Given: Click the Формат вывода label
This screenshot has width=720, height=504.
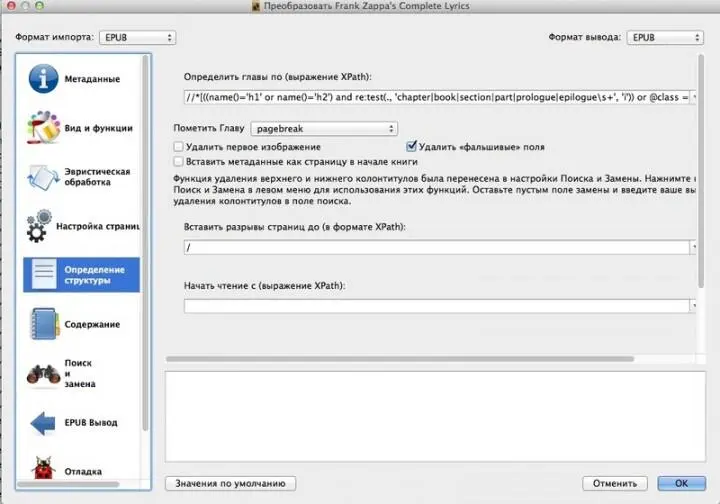Looking at the screenshot, I should click(585, 37).
